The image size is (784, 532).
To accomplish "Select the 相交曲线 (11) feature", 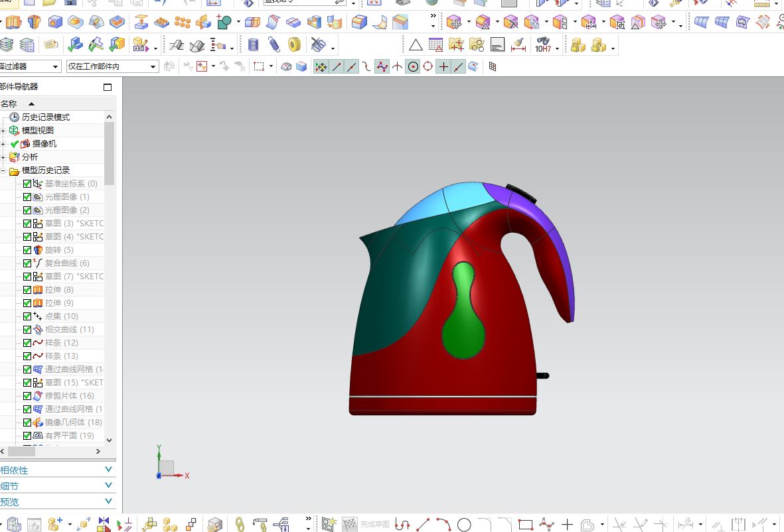I will (x=69, y=330).
